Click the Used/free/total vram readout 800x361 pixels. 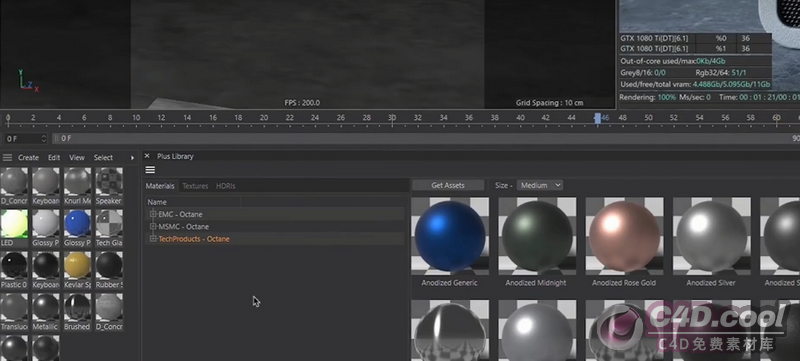pos(695,85)
